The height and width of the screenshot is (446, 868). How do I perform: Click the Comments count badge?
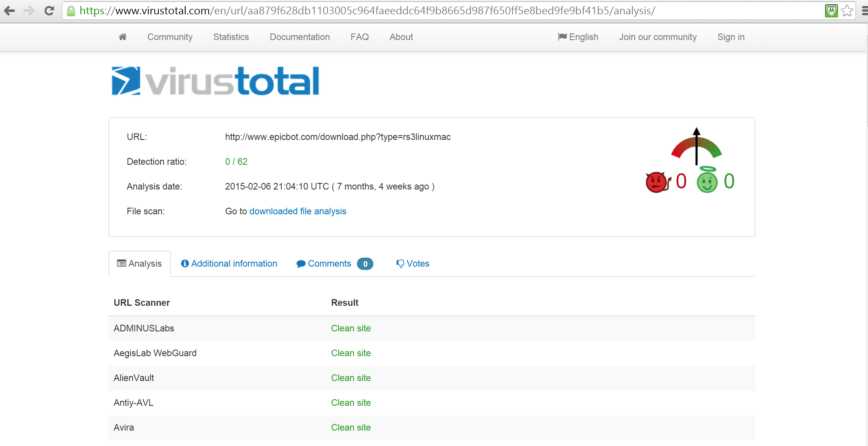coord(365,264)
